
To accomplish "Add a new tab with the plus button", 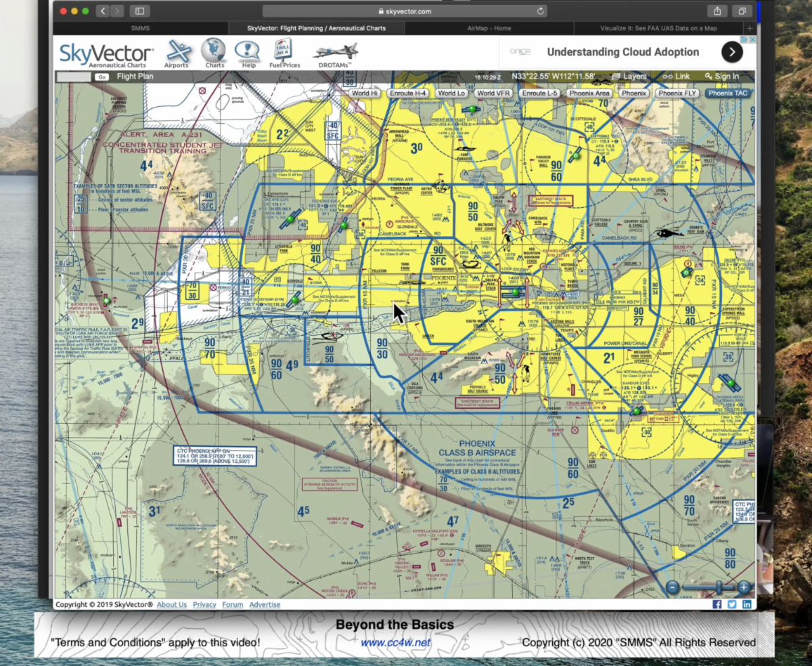I will pyautogui.click(x=749, y=28).
